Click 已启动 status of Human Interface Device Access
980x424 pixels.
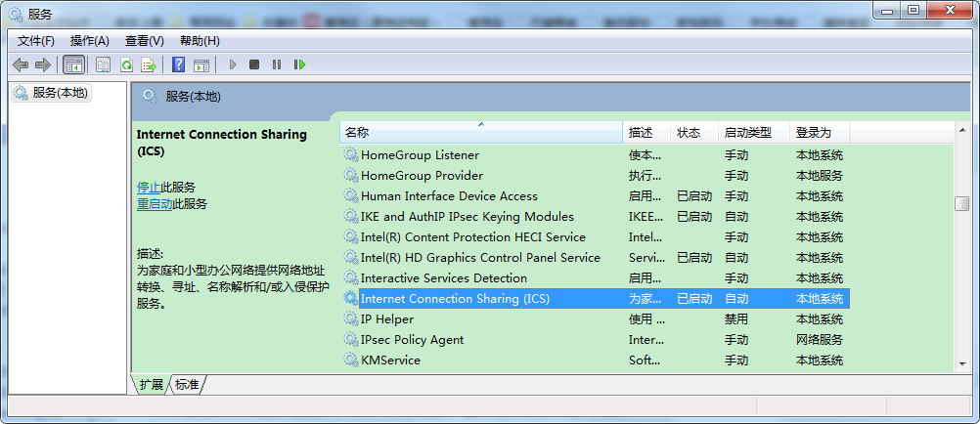pos(694,196)
